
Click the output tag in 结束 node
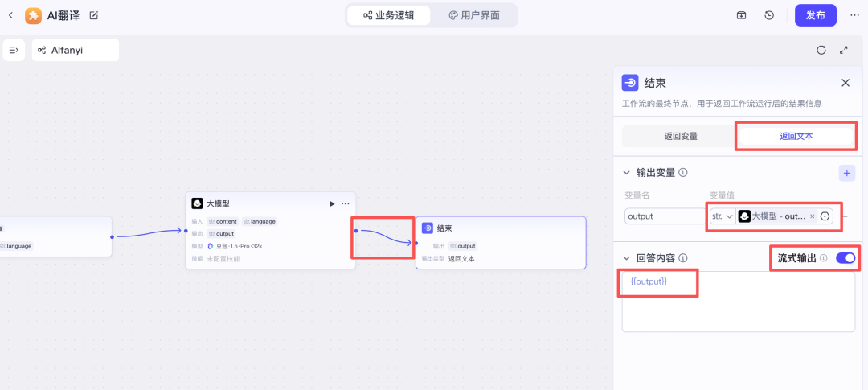[x=463, y=246]
